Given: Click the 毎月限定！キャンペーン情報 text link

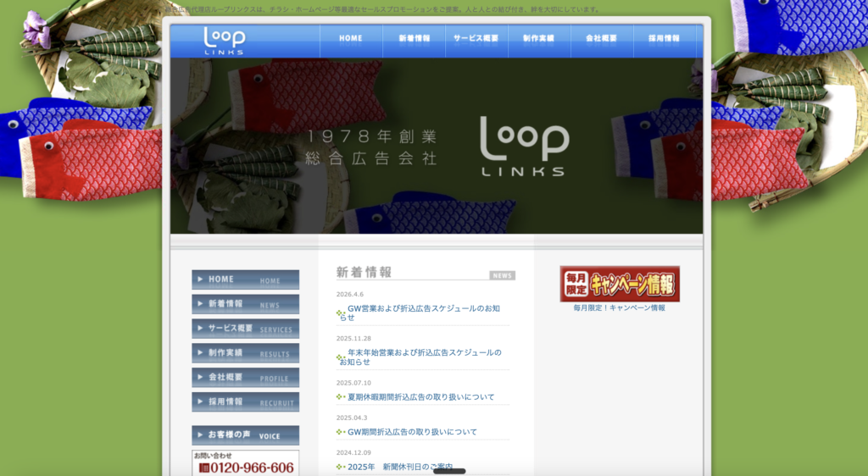Looking at the screenshot, I should (x=620, y=308).
